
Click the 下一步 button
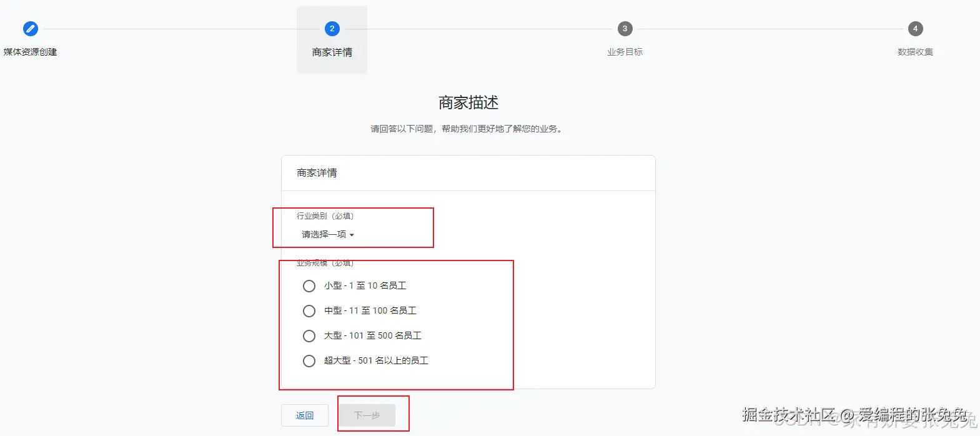367,415
